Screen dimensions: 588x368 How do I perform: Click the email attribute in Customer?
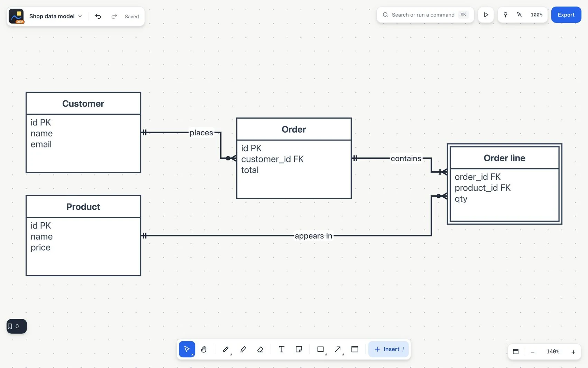[x=41, y=144]
